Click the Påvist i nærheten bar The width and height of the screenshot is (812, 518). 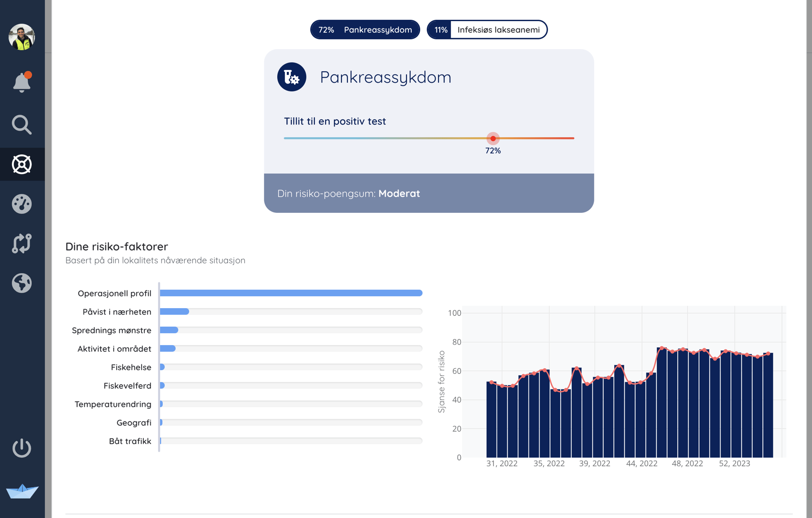click(291, 311)
